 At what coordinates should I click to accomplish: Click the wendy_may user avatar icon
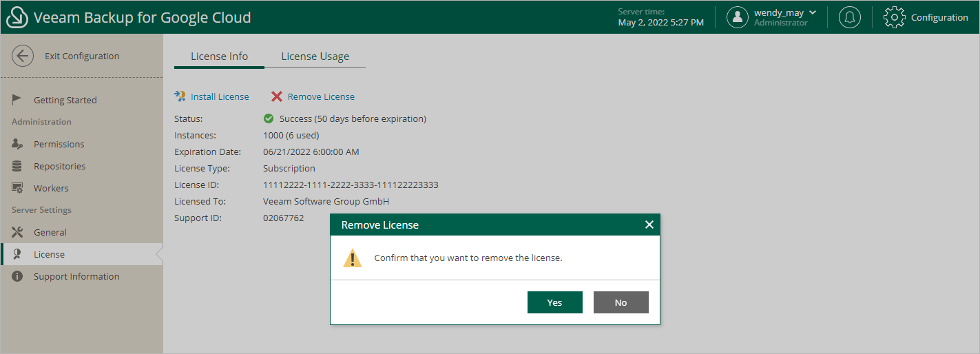click(738, 17)
